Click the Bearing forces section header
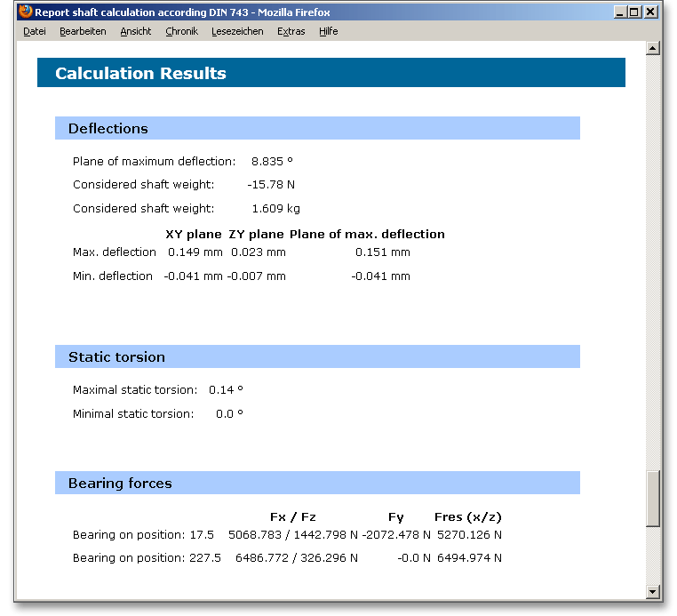Screen dimensions: 677x616 point(120,484)
